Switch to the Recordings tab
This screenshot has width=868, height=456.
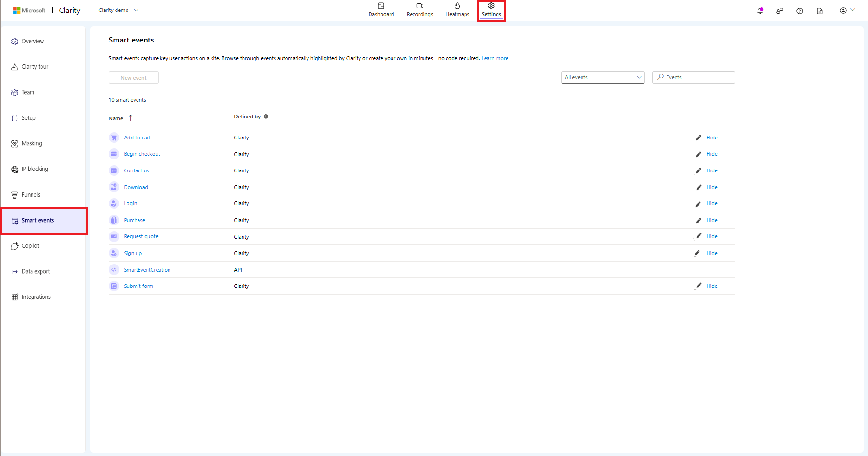[420, 10]
